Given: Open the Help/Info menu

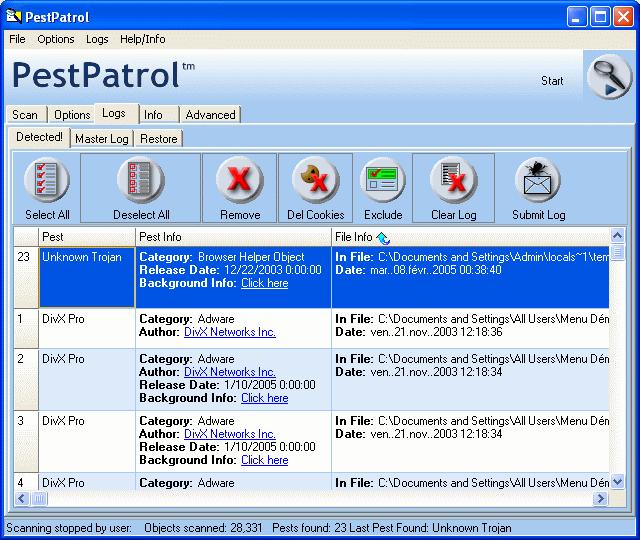Looking at the screenshot, I should coord(142,39).
